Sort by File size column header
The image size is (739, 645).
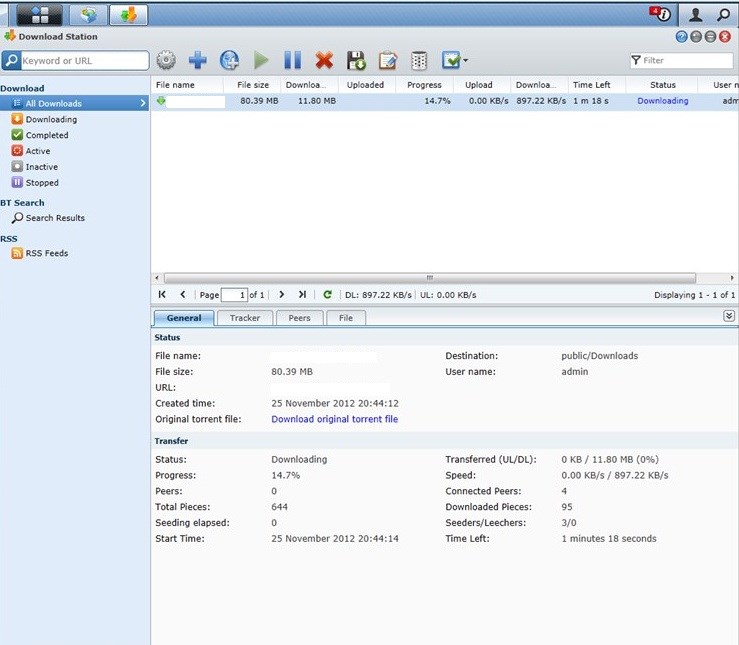click(253, 85)
